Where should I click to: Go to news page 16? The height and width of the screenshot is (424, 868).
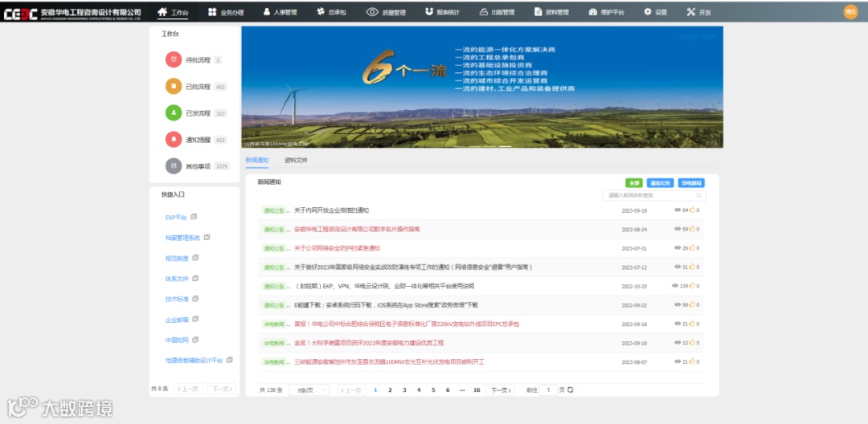(477, 389)
